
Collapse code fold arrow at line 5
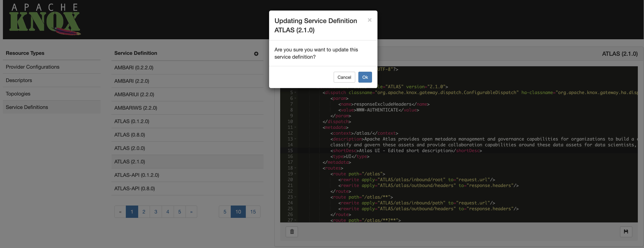click(x=295, y=93)
